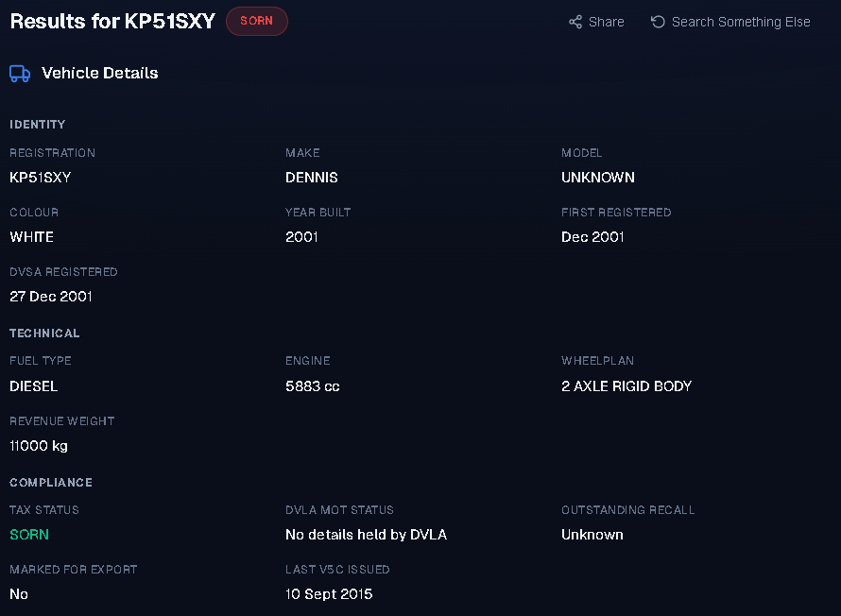The image size is (841, 616).
Task: Click the blue truck Vehicle Details icon
Action: tap(20, 74)
